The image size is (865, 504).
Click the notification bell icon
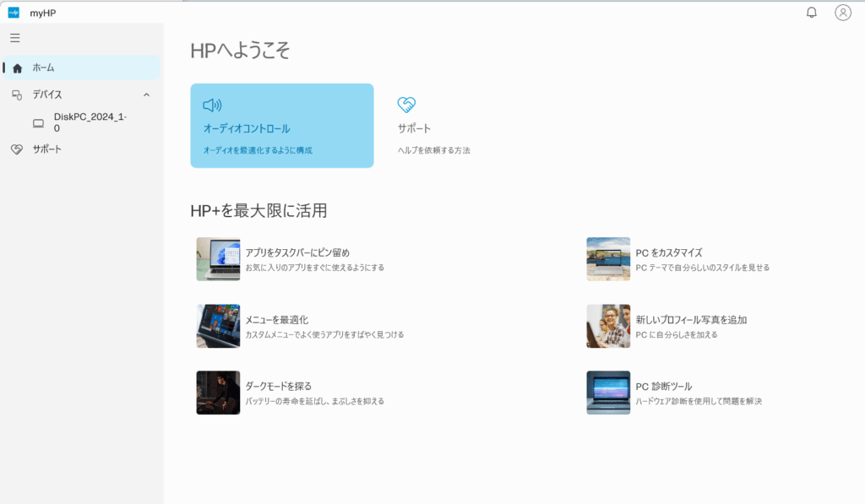812,13
